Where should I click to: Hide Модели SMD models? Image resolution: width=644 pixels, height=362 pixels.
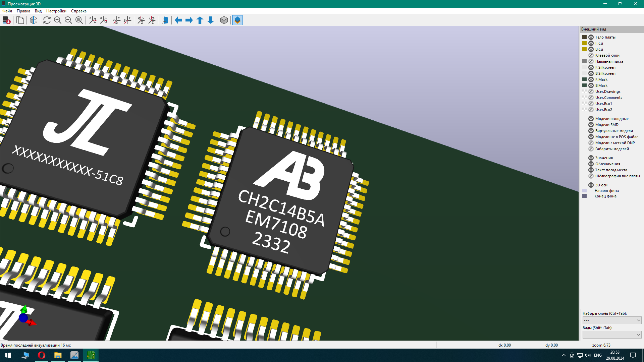591,125
